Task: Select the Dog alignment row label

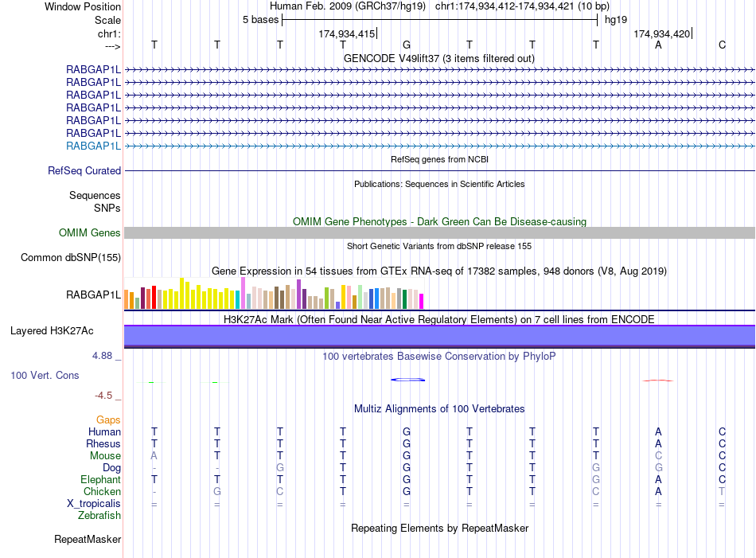Action: [111, 468]
